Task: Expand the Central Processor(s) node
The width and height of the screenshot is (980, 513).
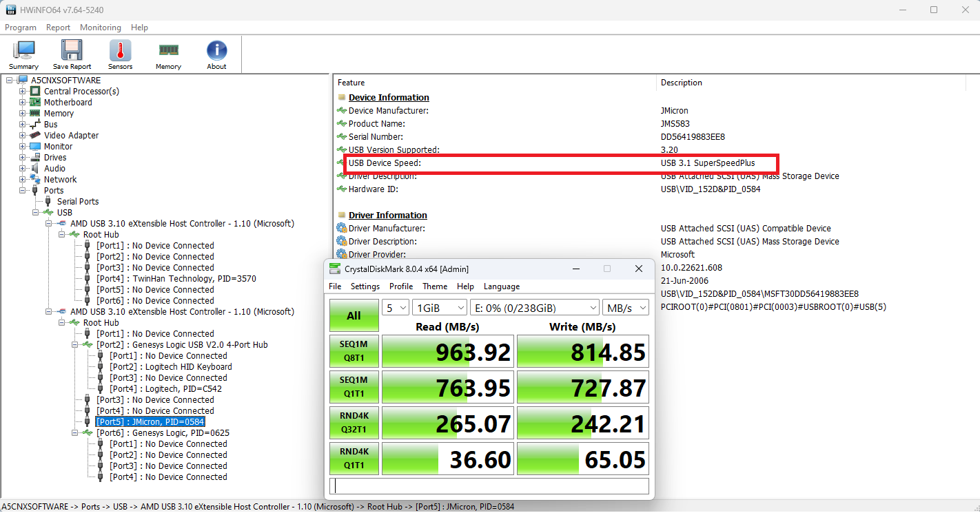Action: pos(23,92)
